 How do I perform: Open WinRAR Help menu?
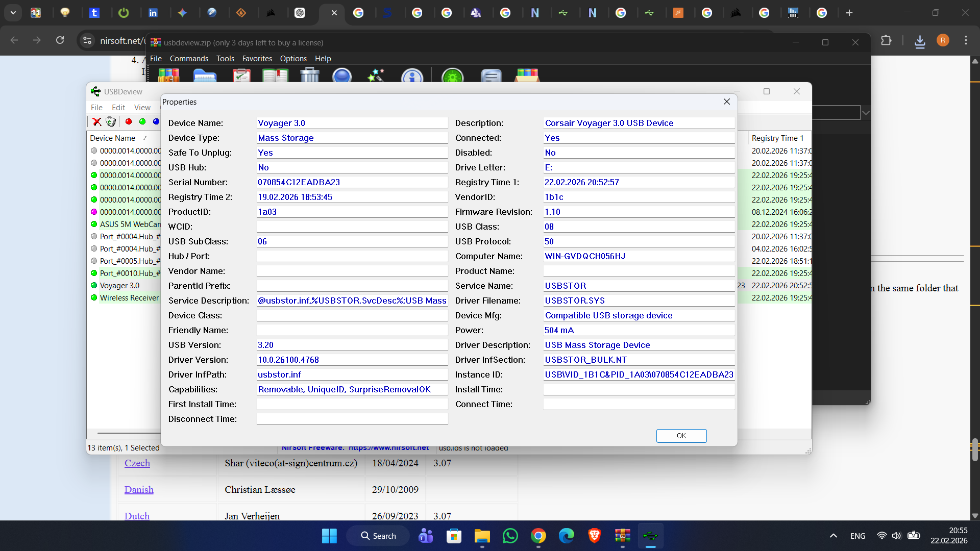(323, 59)
